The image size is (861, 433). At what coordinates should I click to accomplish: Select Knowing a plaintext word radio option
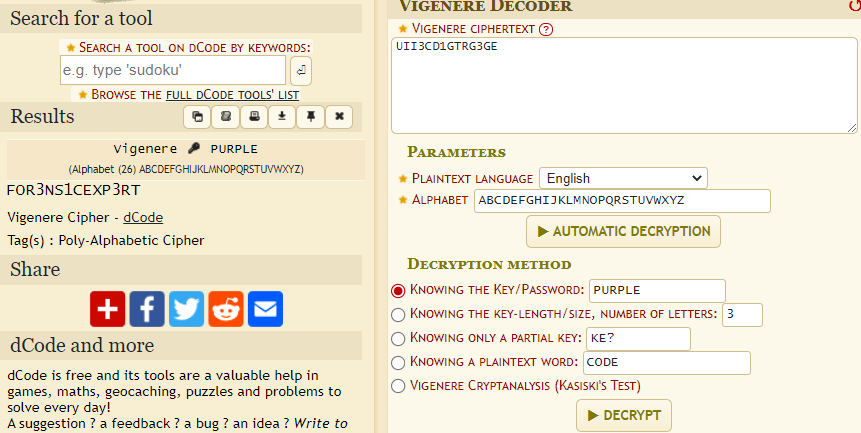pyautogui.click(x=399, y=362)
